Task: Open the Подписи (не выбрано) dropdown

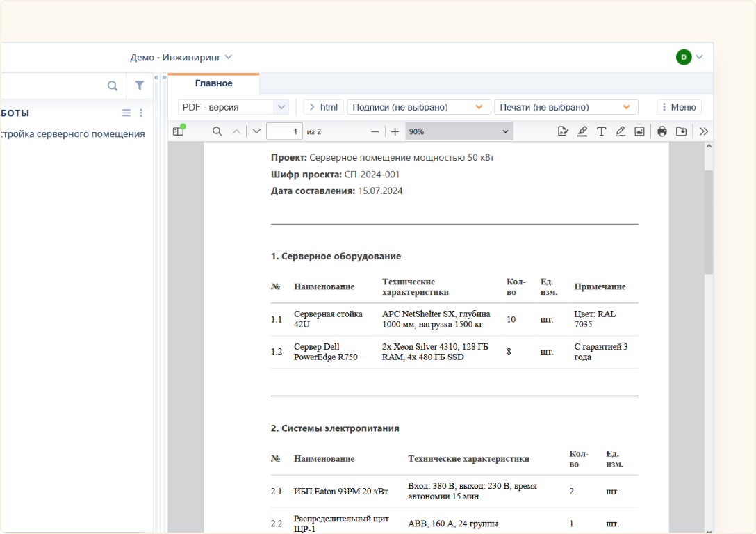Action: coord(417,107)
